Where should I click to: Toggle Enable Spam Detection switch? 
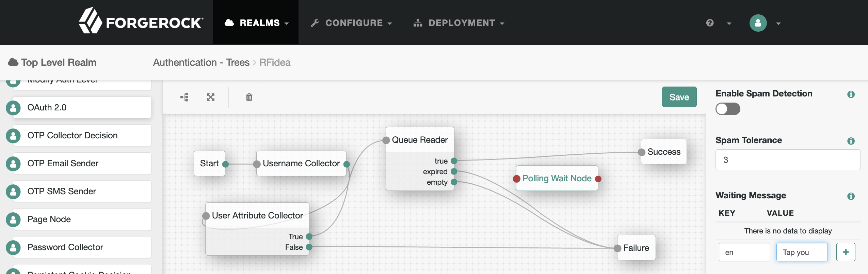[728, 109]
